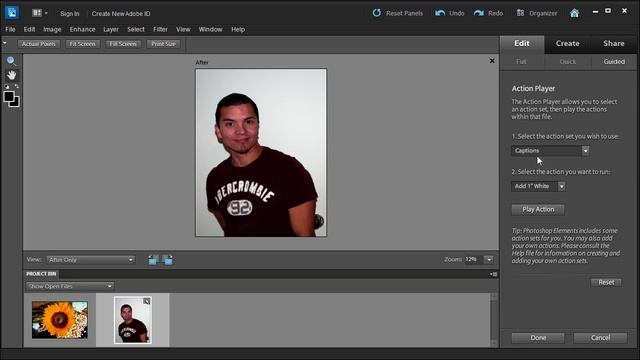Open the View After Only dropdown
640x360 pixels.
point(91,260)
